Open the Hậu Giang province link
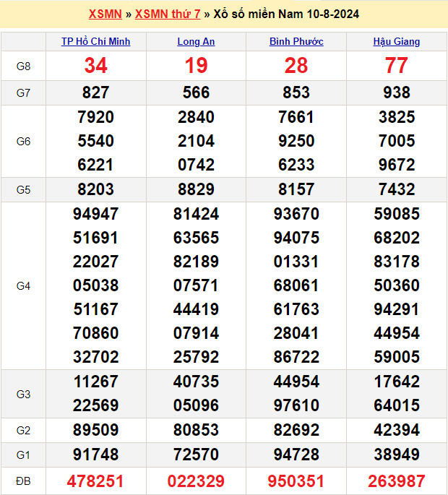 tap(397, 42)
